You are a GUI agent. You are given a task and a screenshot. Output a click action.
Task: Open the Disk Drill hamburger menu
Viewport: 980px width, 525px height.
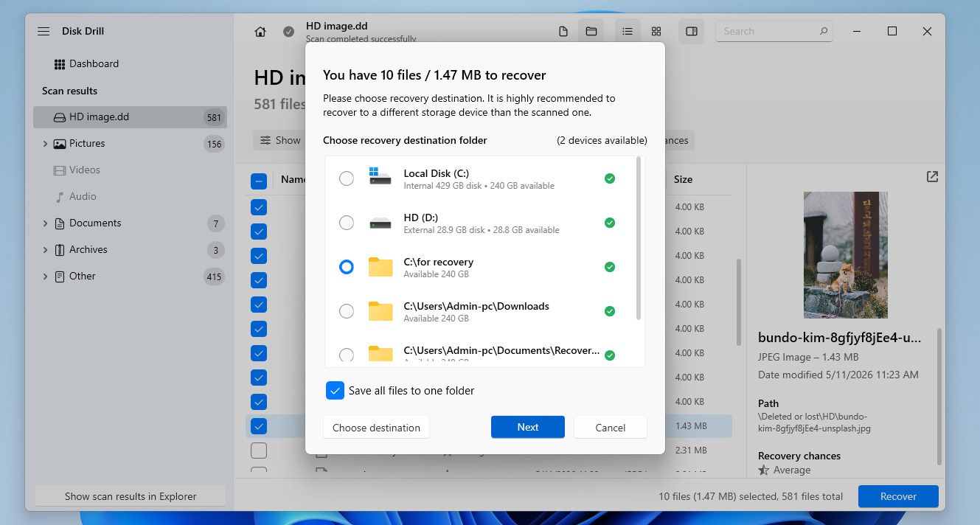(44, 32)
